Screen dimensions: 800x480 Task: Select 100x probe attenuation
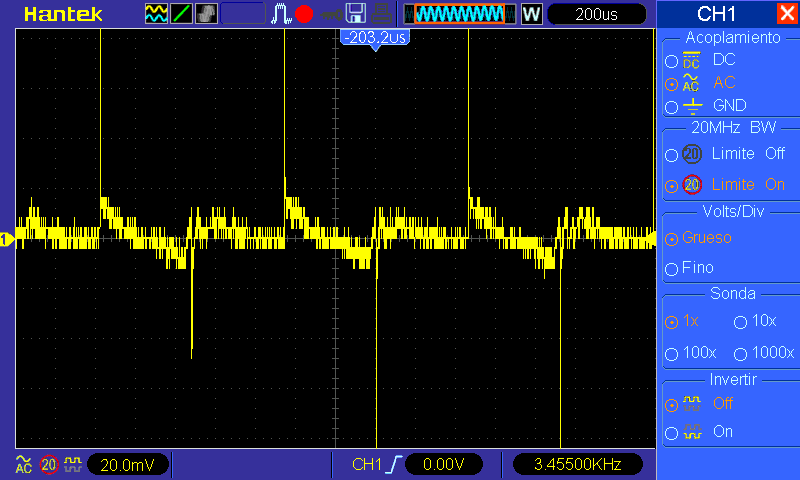[671, 354]
